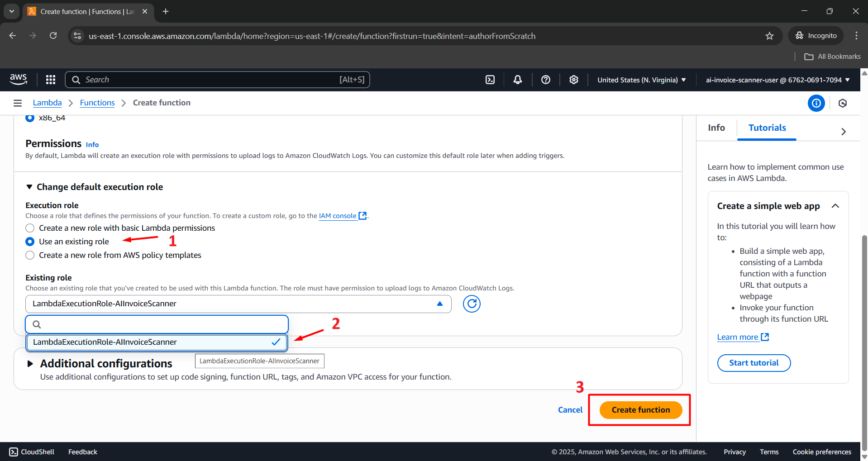Open the AWS services grid menu
The height and width of the screenshot is (461, 868).
[50, 79]
